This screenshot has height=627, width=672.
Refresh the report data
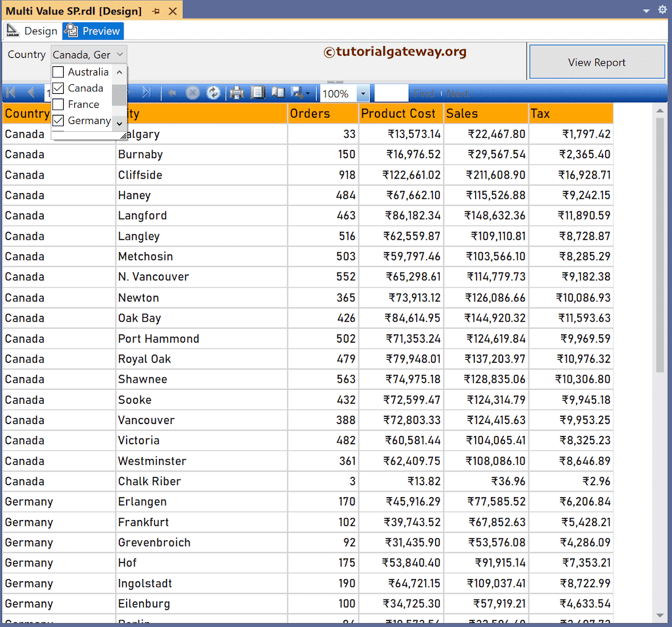(213, 92)
